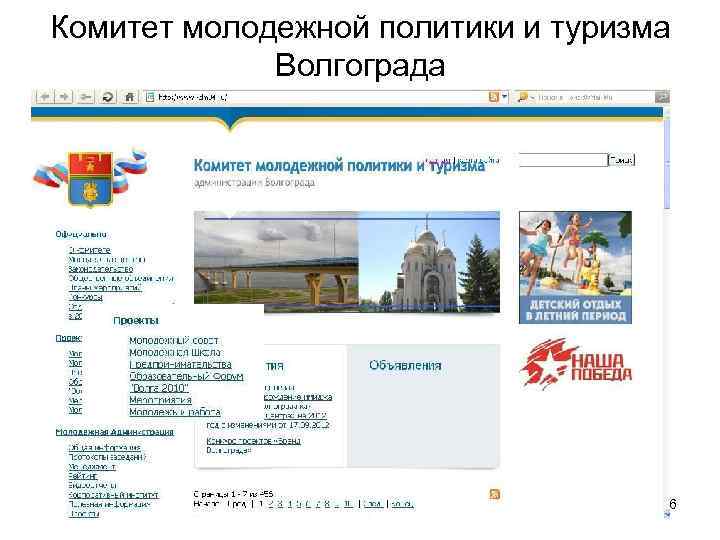Click the RSS feed icon in the address bar
Screen dimensions: 720x540
coord(494,97)
